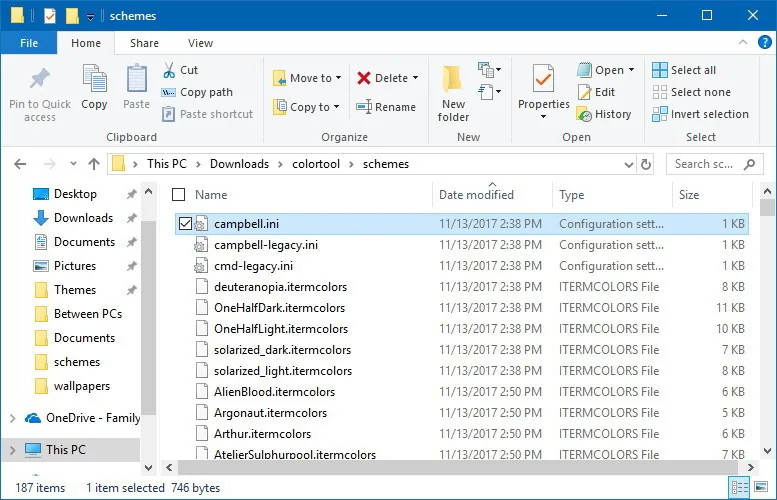Click the search magnifier icon

click(x=750, y=164)
